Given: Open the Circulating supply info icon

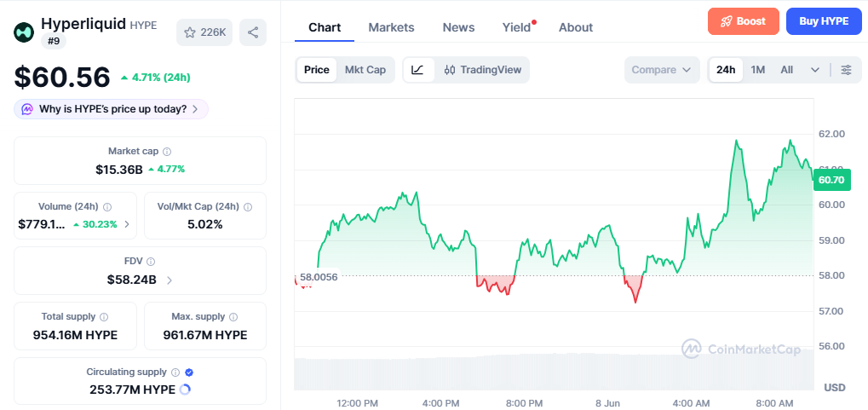Looking at the screenshot, I should 175,372.
